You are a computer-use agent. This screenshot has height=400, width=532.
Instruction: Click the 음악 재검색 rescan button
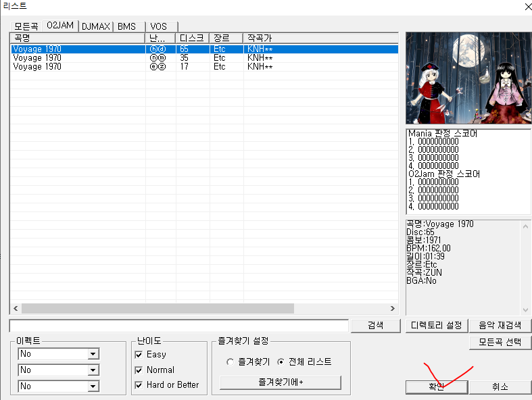pos(500,326)
